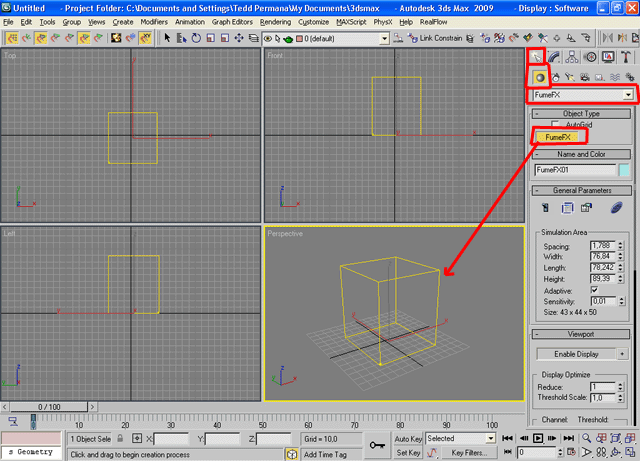Click the FumeFX object type button
The height and width of the screenshot is (461, 640).
[x=558, y=137]
